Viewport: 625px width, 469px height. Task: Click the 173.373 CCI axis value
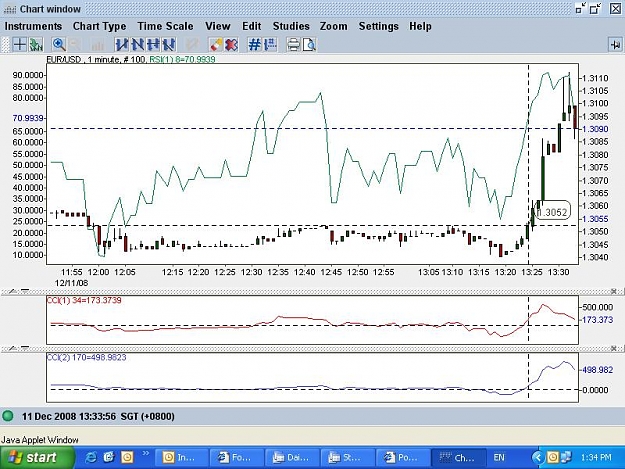coord(597,320)
